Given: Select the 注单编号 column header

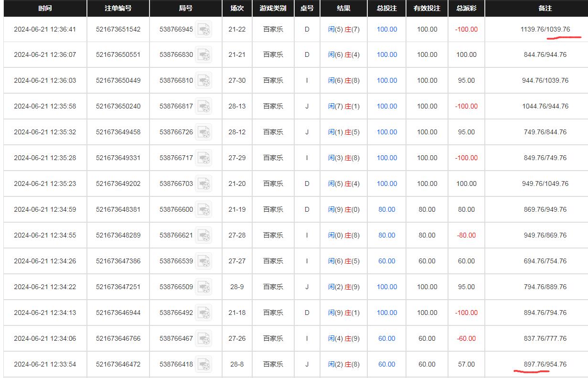Looking at the screenshot, I should [118, 9].
